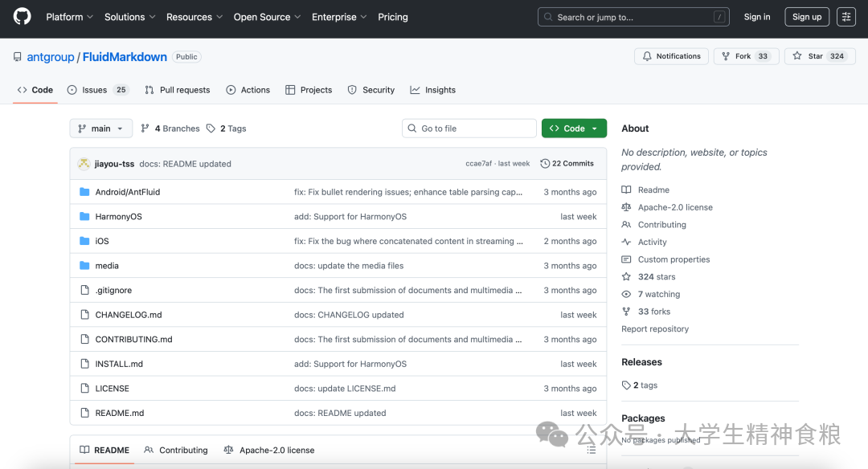Open commit hash ccae7af
This screenshot has width=868, height=469.
coord(478,164)
